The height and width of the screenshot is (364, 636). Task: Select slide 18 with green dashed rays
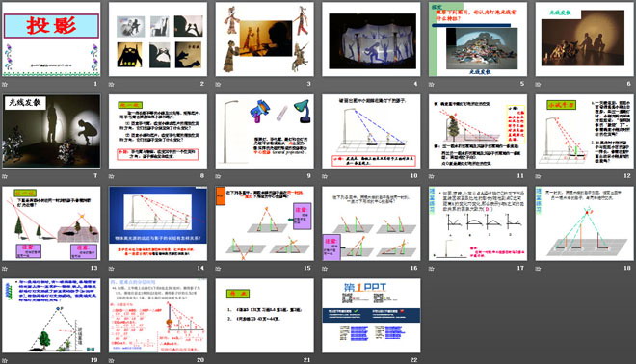point(585,223)
